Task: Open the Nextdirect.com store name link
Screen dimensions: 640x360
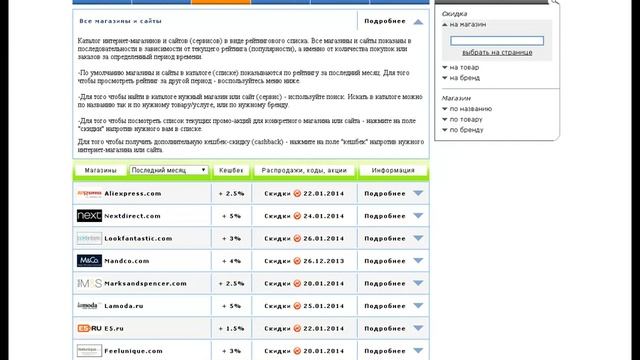Action: point(132,216)
